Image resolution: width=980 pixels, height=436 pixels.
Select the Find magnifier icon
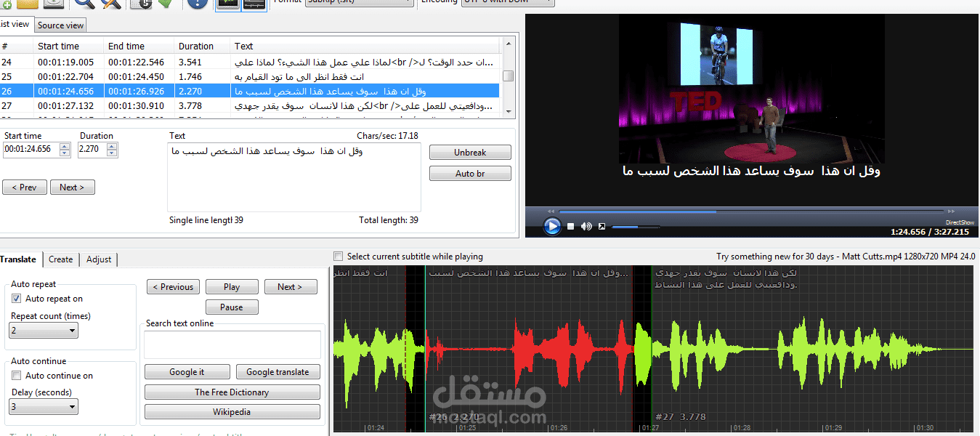point(83,5)
